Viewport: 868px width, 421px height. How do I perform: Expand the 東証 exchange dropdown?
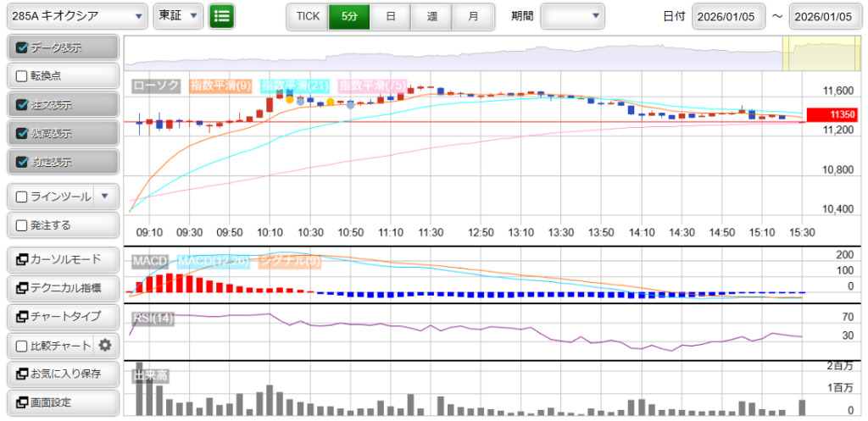tap(178, 16)
